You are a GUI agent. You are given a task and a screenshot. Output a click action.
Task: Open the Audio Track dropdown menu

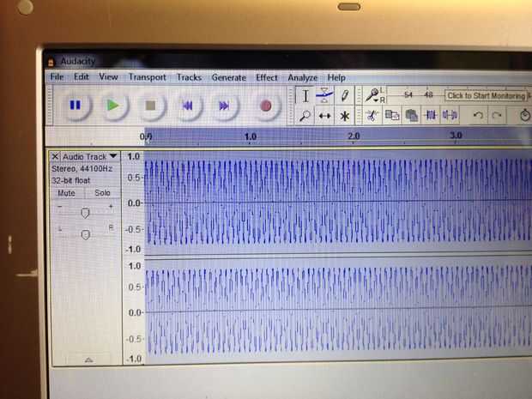pyautogui.click(x=89, y=156)
